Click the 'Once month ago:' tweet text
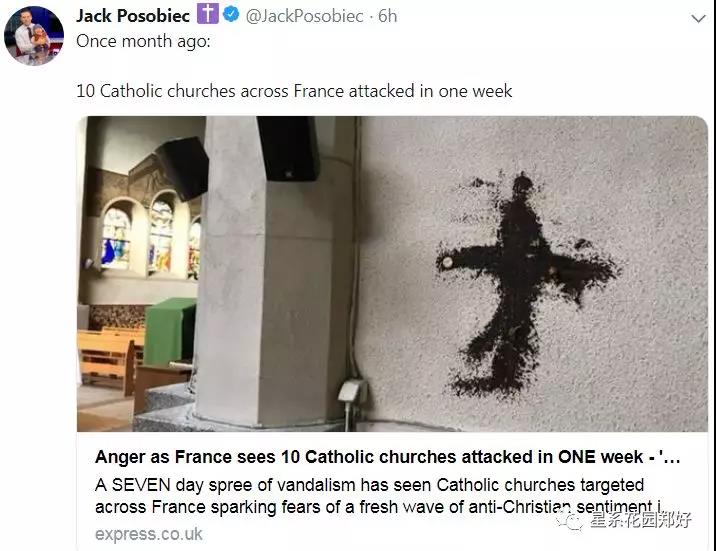Image resolution: width=716 pixels, height=551 pixels. tap(143, 42)
